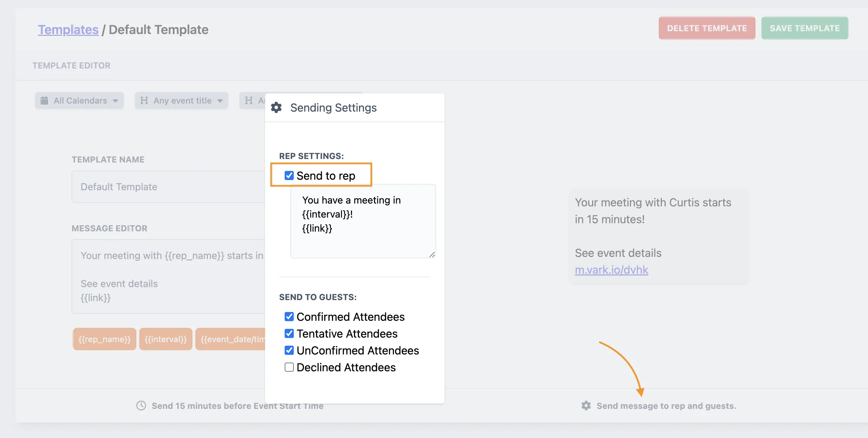
Task: Click the calendar icon in All Calendars
Action: [44, 100]
